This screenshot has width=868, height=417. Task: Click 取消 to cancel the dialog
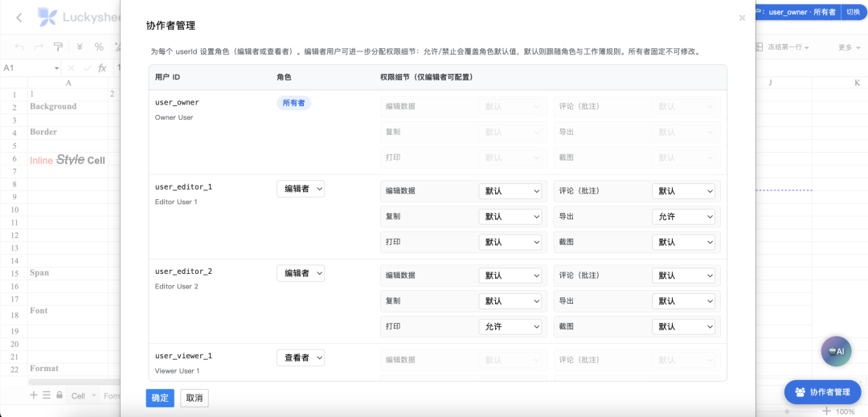(x=194, y=399)
